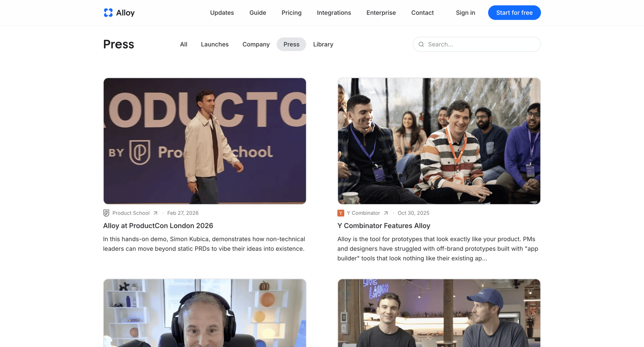Click the Y Combinator logo icon
The height and width of the screenshot is (347, 644).
[x=341, y=213]
